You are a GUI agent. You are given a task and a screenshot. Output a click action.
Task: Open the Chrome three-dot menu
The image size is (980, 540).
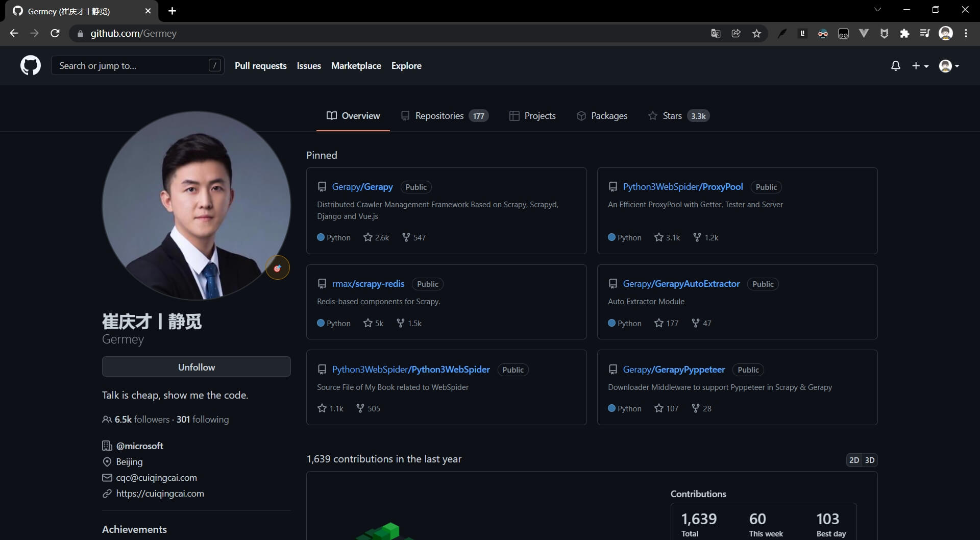point(966,33)
